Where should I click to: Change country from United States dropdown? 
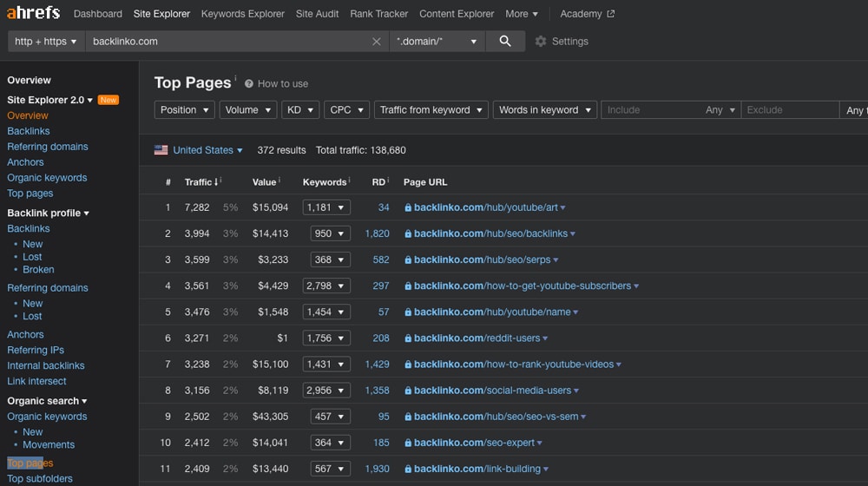(207, 150)
